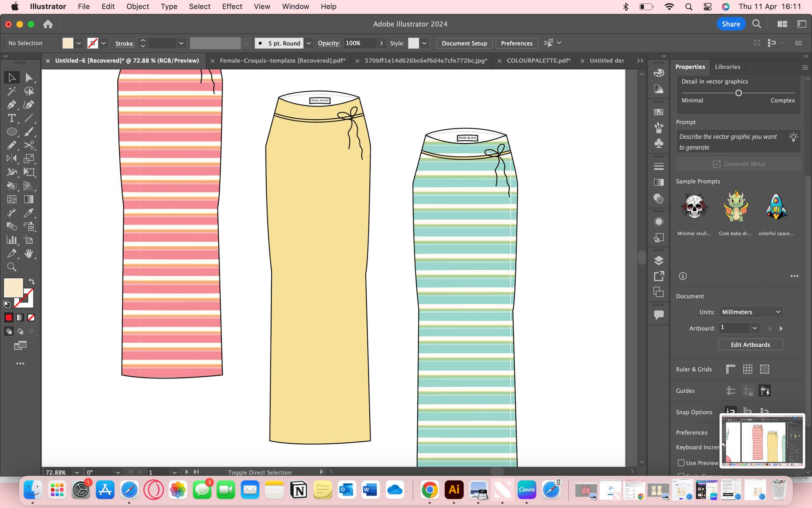Switch to the COLOURPALETTE.pdf tab
Screen dimensions: 812x508
point(538,60)
